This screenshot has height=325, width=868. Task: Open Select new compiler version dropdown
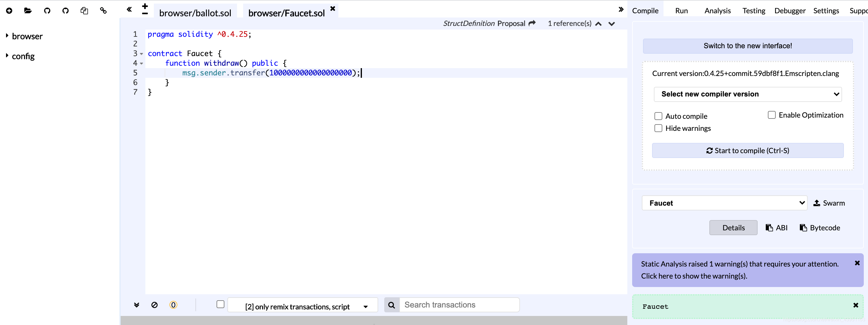(x=747, y=94)
